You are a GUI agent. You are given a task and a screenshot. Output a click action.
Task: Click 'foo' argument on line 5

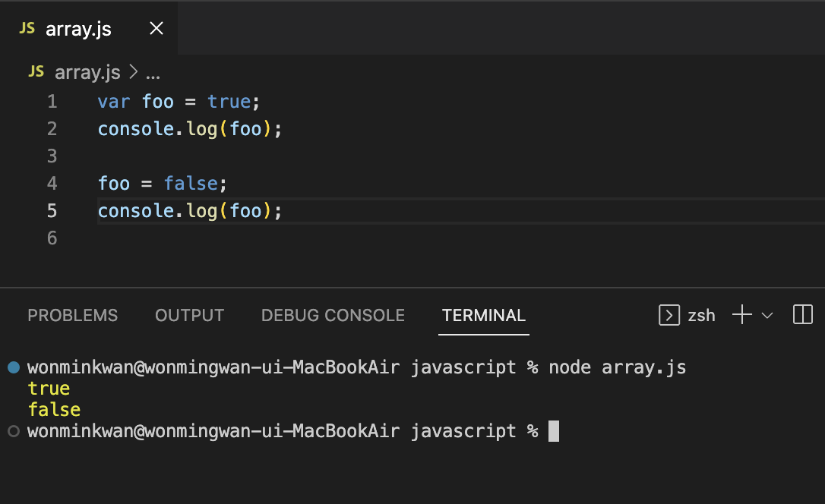click(245, 211)
